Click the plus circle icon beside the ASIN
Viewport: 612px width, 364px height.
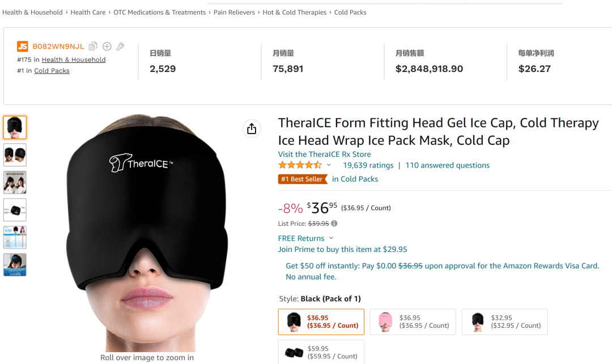[107, 46]
